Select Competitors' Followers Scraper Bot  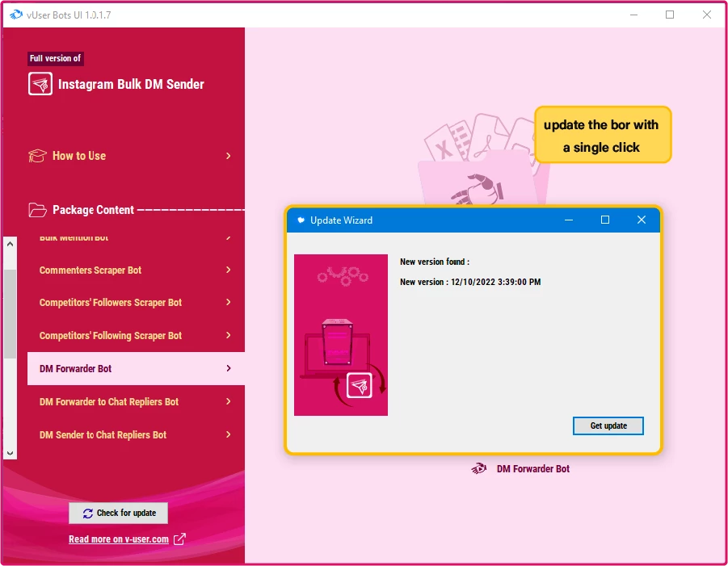click(136, 303)
